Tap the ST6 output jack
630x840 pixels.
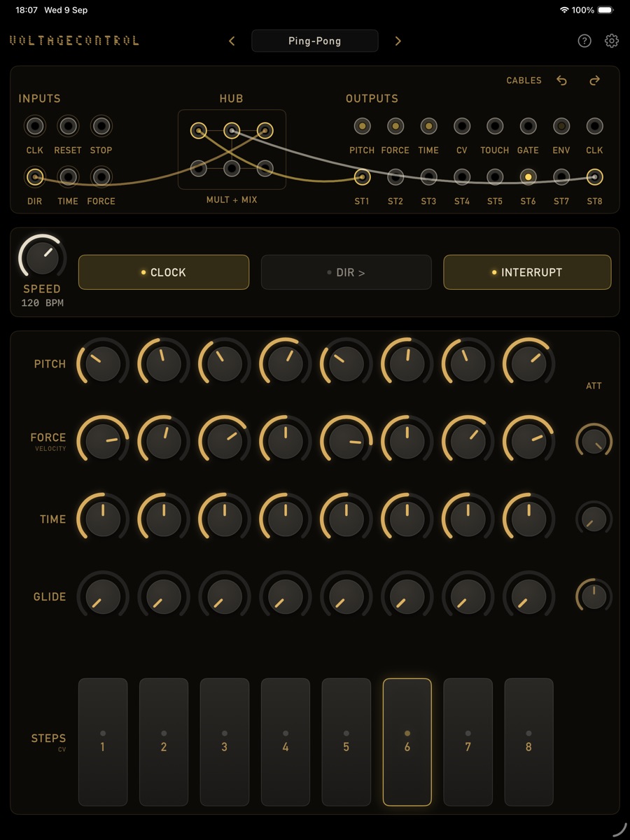pyautogui.click(x=528, y=177)
